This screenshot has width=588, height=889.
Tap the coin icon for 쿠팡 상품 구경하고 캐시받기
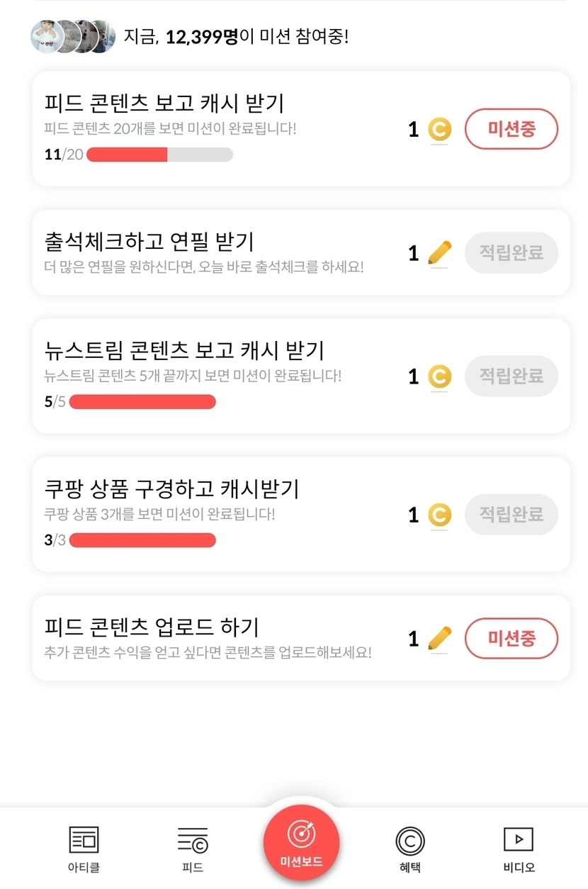click(439, 515)
